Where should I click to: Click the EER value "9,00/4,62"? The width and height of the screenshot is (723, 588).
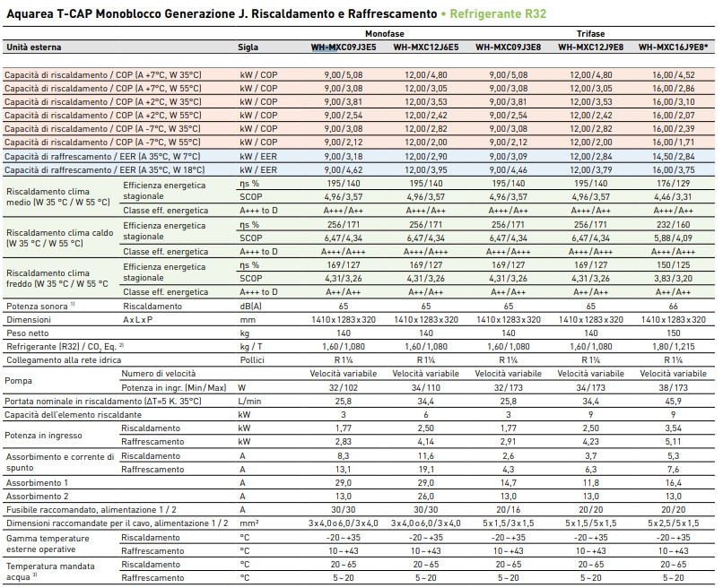coord(344,169)
